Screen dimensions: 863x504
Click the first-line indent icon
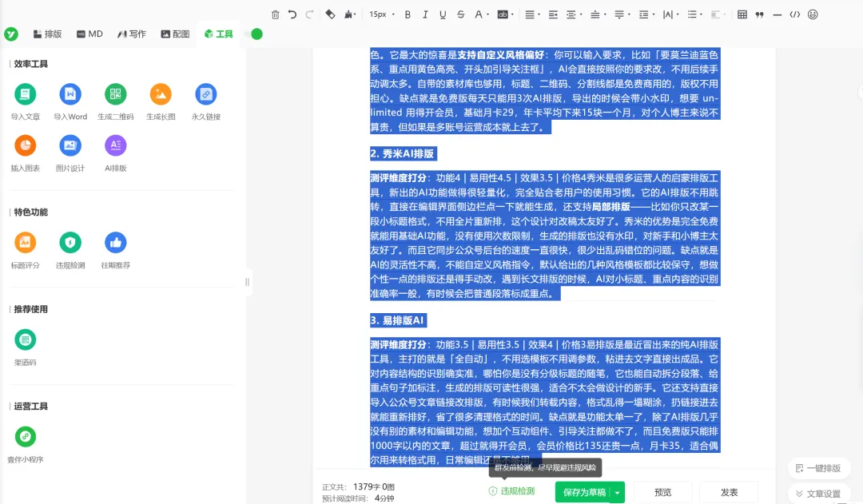tap(553, 15)
